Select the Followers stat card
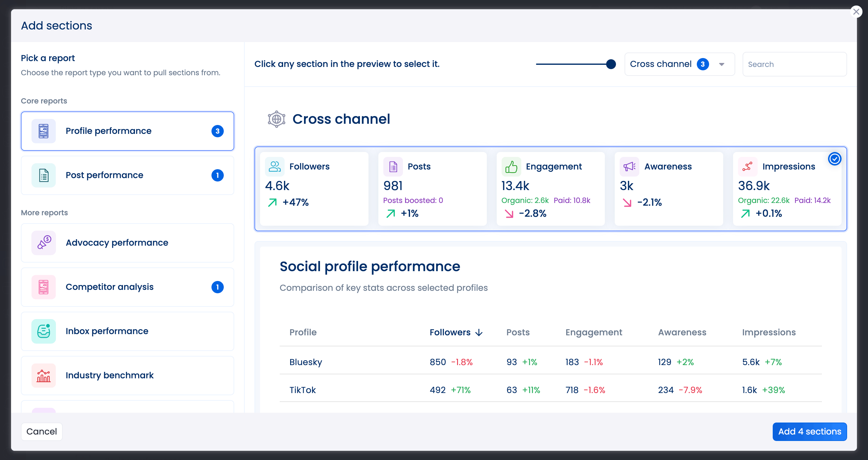Image resolution: width=868 pixels, height=460 pixels. pyautogui.click(x=314, y=189)
